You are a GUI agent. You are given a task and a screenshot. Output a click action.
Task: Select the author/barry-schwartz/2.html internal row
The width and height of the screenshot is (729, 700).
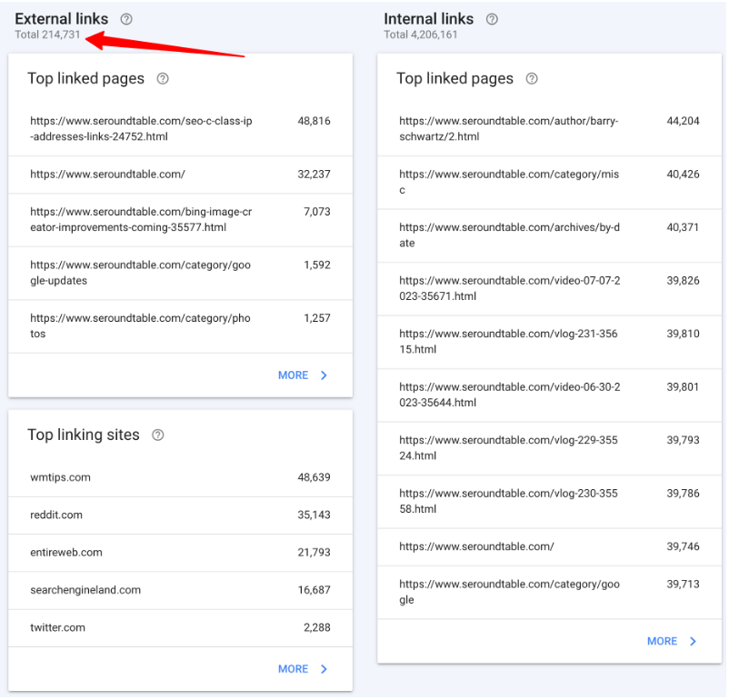tap(550, 129)
